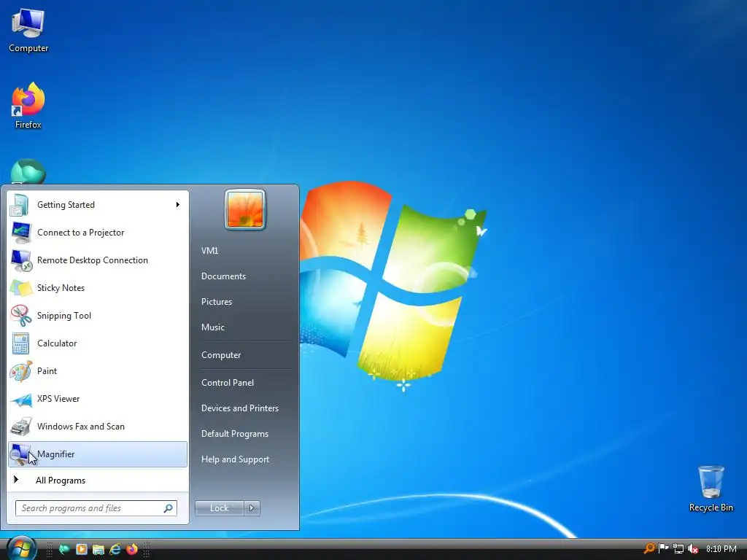Click the Search programs and files box
Viewport: 747px width, 560px height.
point(96,508)
